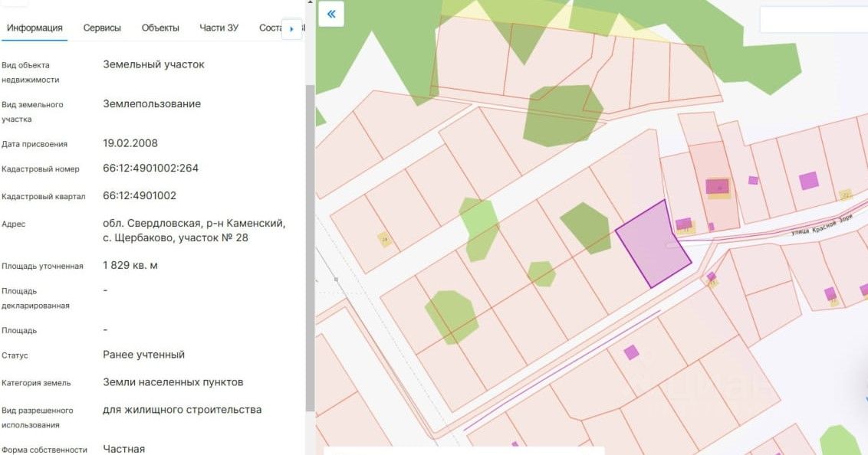Open the partially hidden Состав tab
The height and width of the screenshot is (455, 868).
tap(270, 28)
